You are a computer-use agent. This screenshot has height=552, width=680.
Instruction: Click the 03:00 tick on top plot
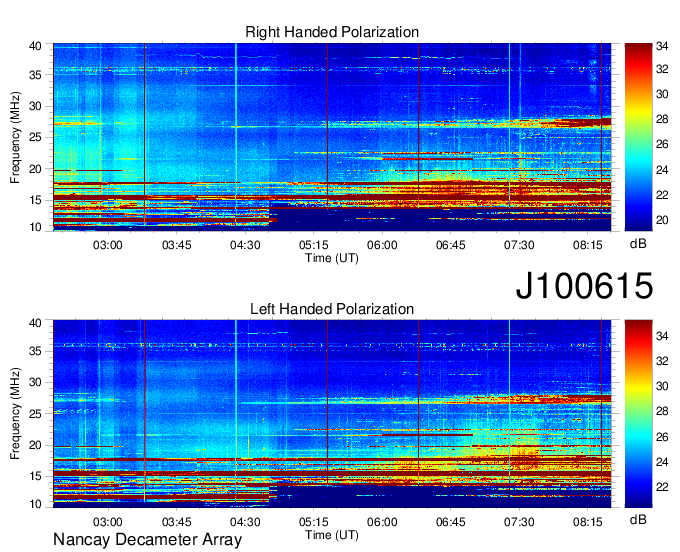tap(108, 245)
